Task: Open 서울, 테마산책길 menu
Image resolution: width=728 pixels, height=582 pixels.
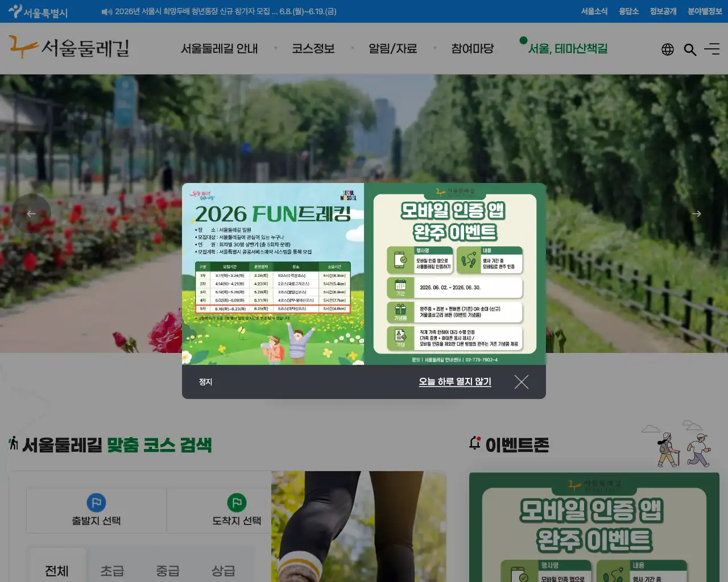Action: (x=568, y=49)
